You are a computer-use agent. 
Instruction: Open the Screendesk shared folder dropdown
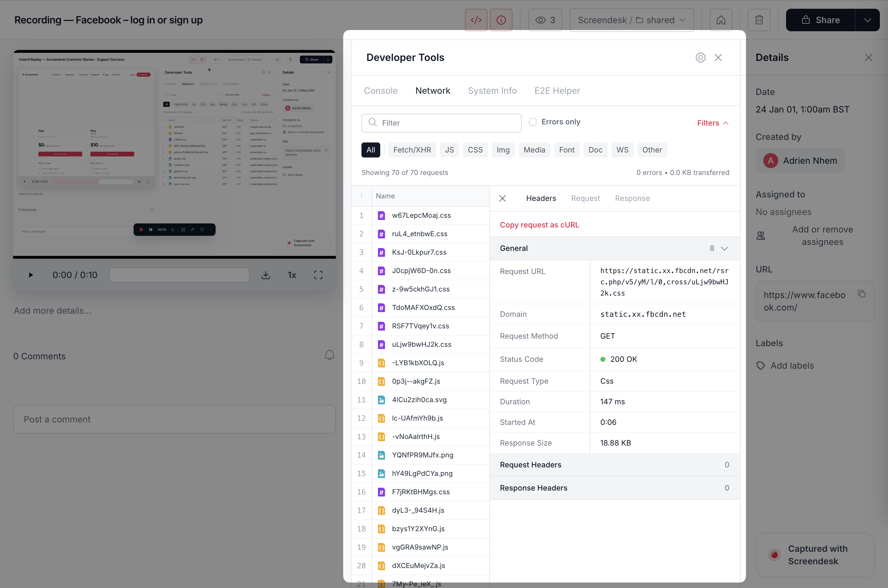click(631, 20)
